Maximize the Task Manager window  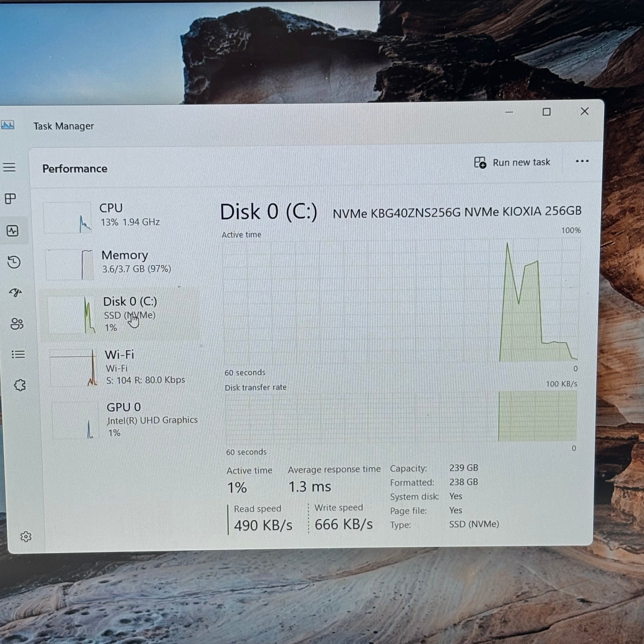click(x=546, y=112)
